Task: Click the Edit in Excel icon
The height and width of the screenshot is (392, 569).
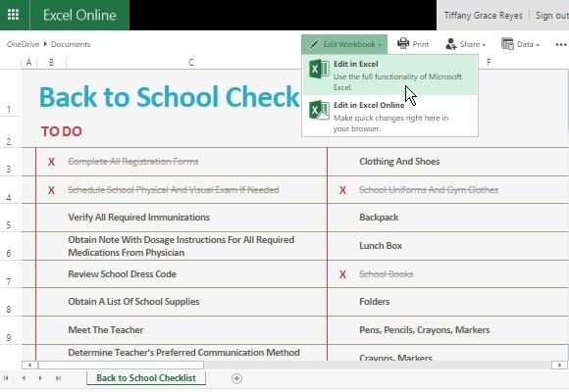Action: coord(319,69)
